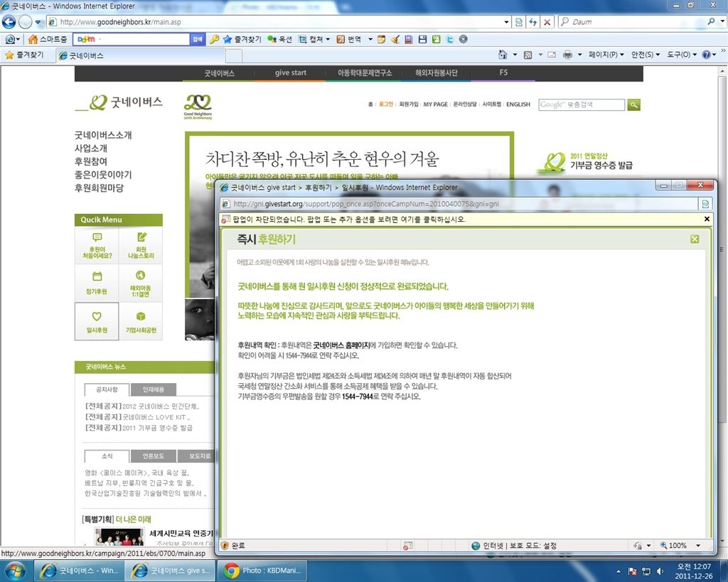Open 해외아동 1:1결연 globe in the Quick Menu
The height and width of the screenshot is (582, 728).
pos(141,283)
